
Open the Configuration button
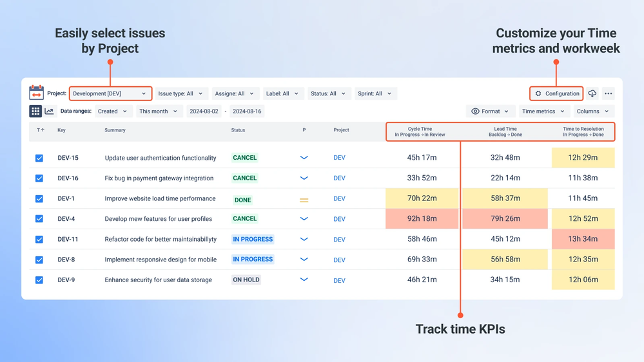coord(556,93)
